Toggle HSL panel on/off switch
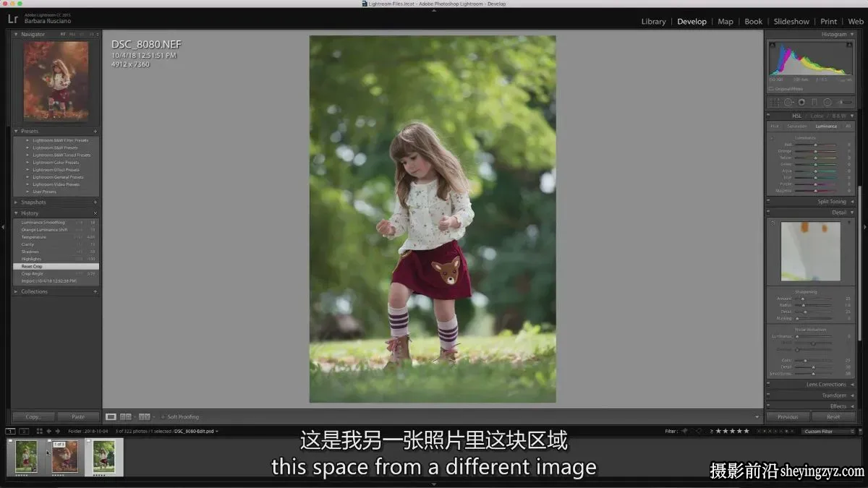Screen dimensions: 868x488 768,116
